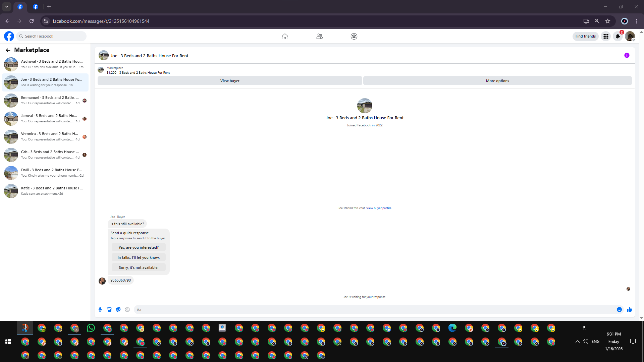Switch to the Friends tab
Screen dimensions: 644x362
click(x=319, y=36)
